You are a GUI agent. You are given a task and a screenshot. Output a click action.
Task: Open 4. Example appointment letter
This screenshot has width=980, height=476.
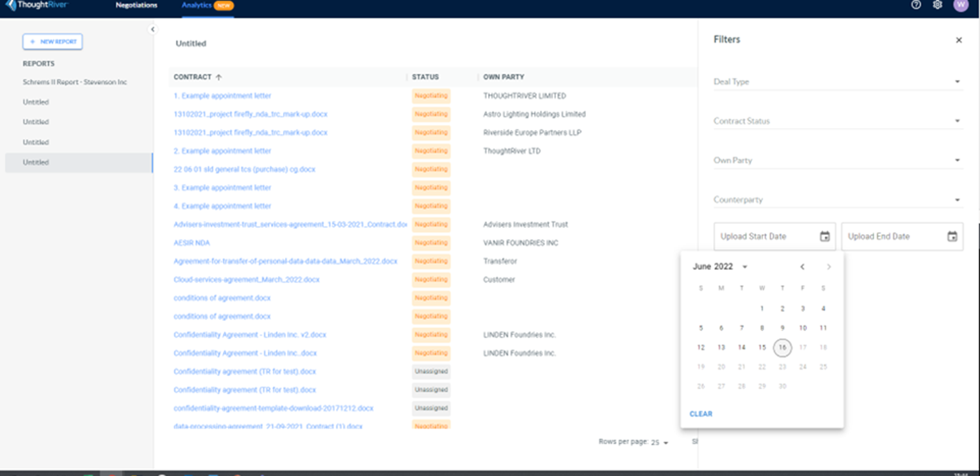222,206
